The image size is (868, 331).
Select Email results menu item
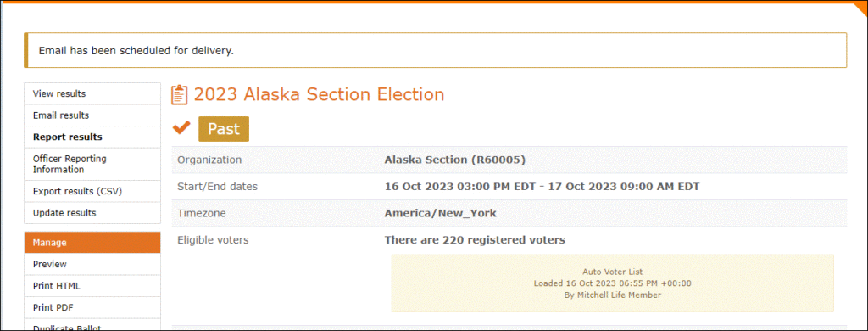(x=92, y=115)
